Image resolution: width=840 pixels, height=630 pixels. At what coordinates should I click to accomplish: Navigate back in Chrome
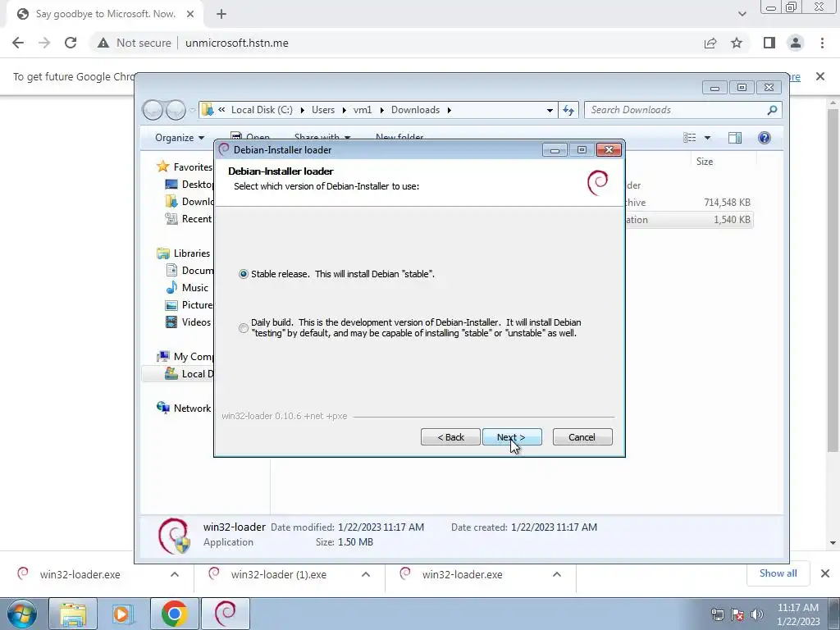[x=18, y=43]
